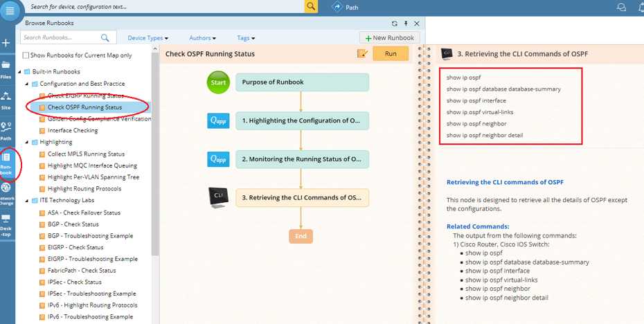
Task: Select the Purpose of Runbook node
Action: 303,82
